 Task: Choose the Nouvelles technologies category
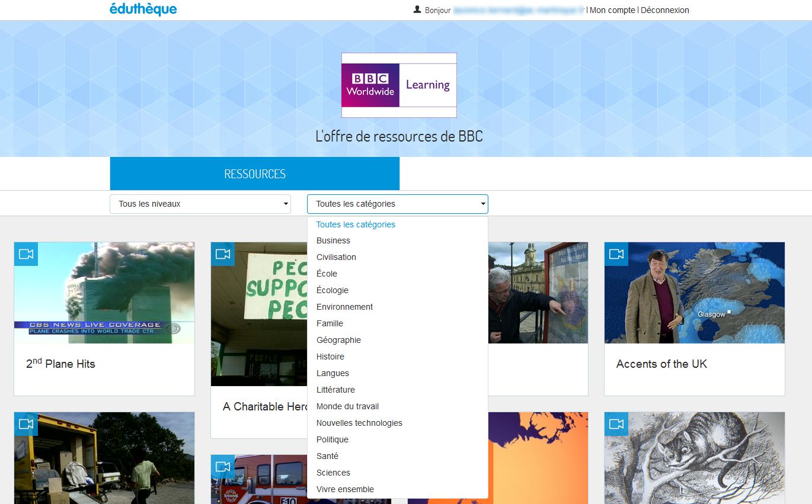(359, 423)
